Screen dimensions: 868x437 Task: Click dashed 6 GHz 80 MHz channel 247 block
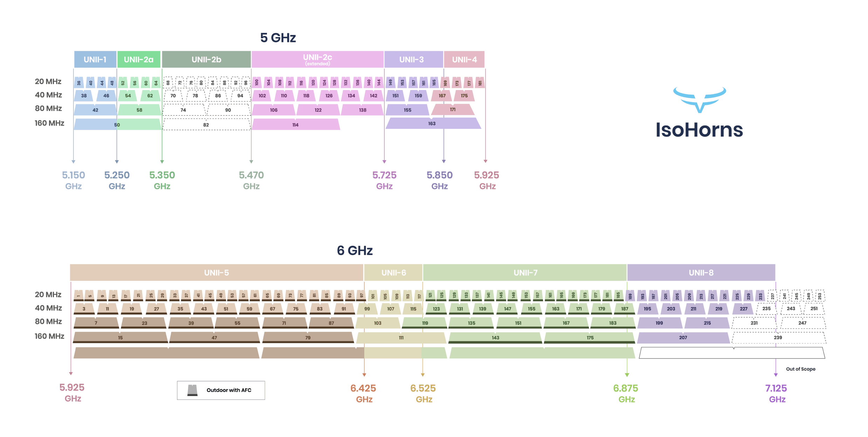point(802,322)
